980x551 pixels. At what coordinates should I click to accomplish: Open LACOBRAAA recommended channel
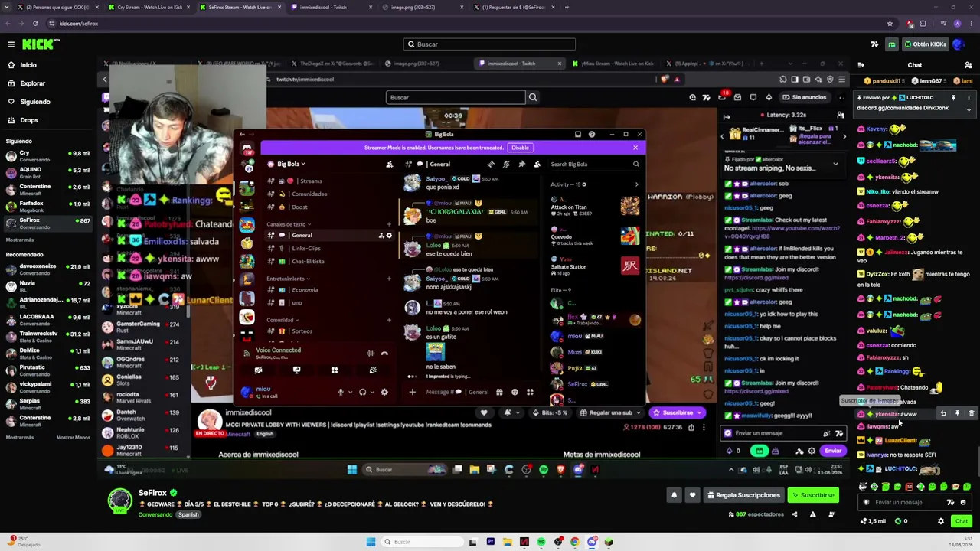pyautogui.click(x=47, y=319)
